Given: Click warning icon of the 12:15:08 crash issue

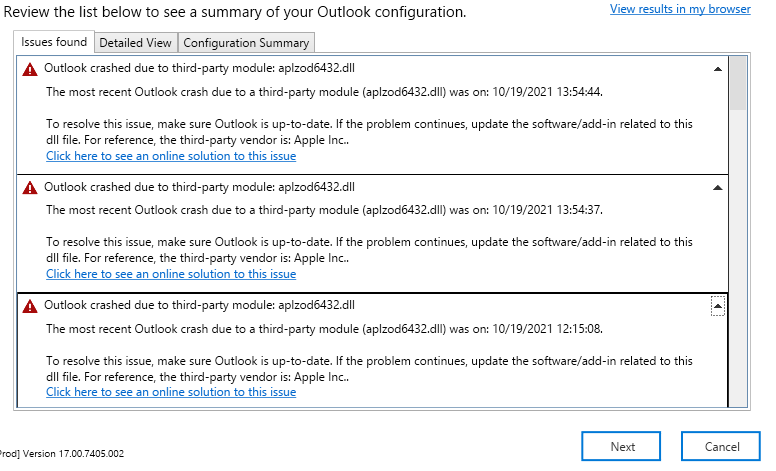Looking at the screenshot, I should pos(30,306).
